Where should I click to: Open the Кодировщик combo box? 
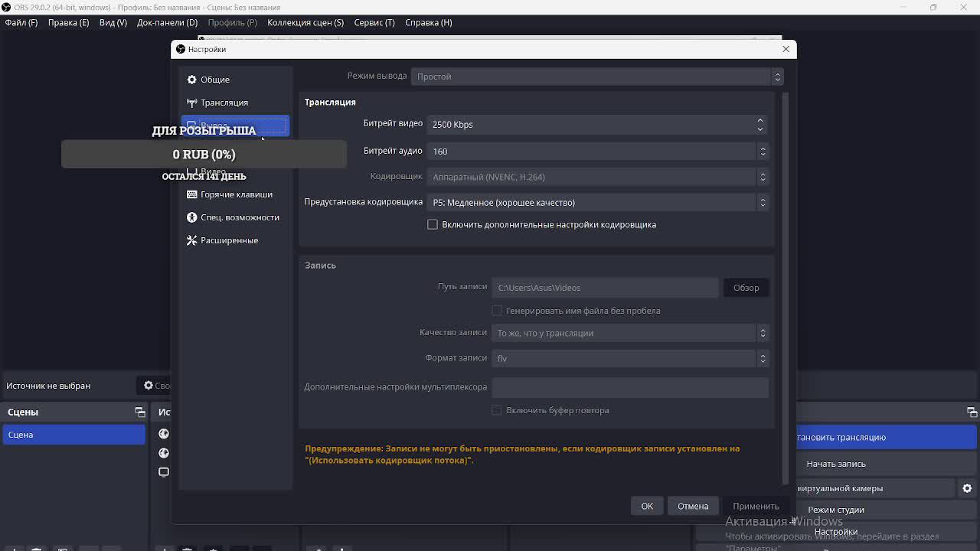coord(597,177)
